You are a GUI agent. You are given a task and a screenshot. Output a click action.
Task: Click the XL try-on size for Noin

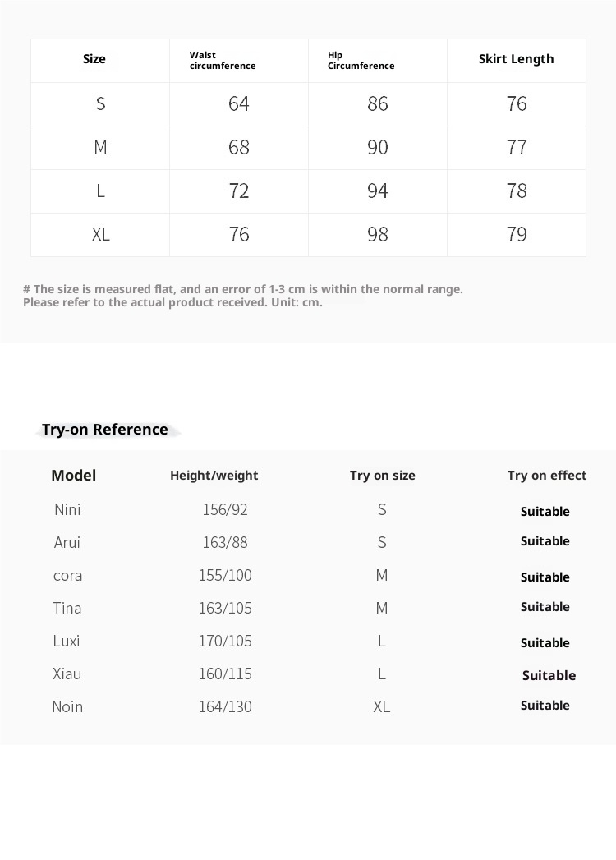click(381, 707)
